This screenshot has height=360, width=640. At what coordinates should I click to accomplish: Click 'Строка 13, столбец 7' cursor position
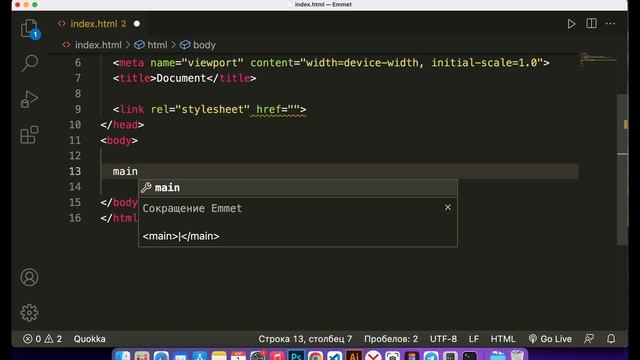(x=305, y=339)
